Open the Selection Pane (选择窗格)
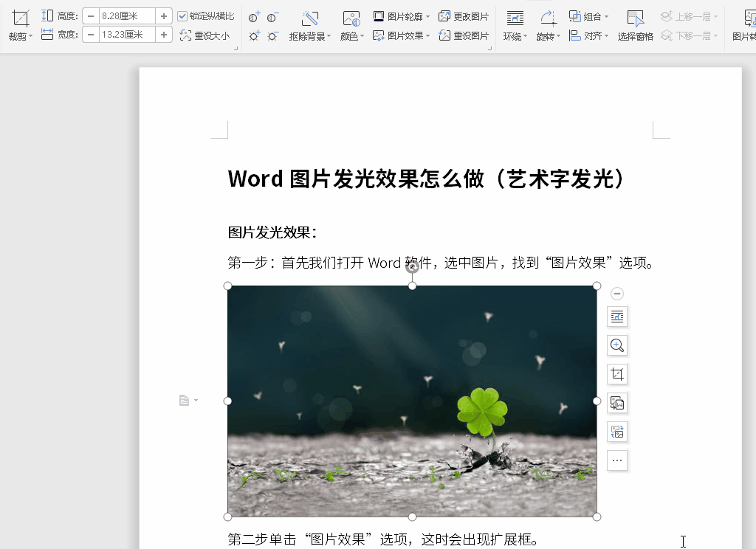756x549 pixels. (635, 25)
